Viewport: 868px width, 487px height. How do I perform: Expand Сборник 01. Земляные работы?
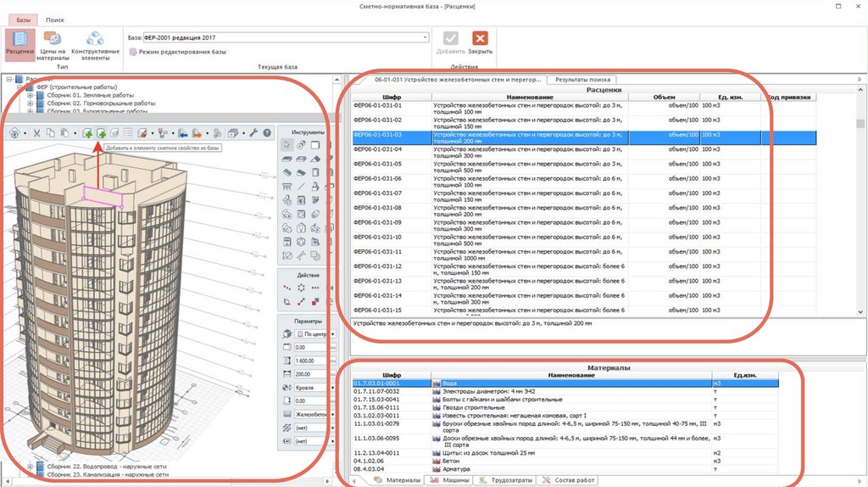[x=31, y=95]
